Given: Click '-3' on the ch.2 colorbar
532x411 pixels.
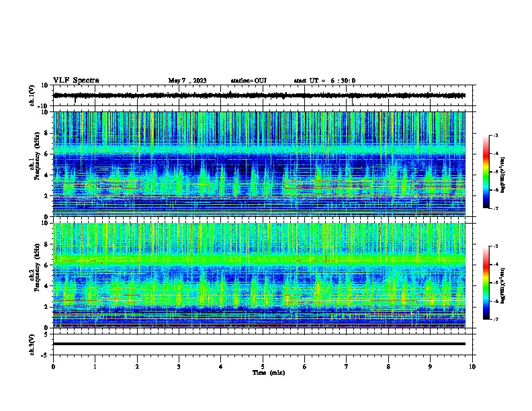Looking at the screenshot, I should tap(495, 246).
